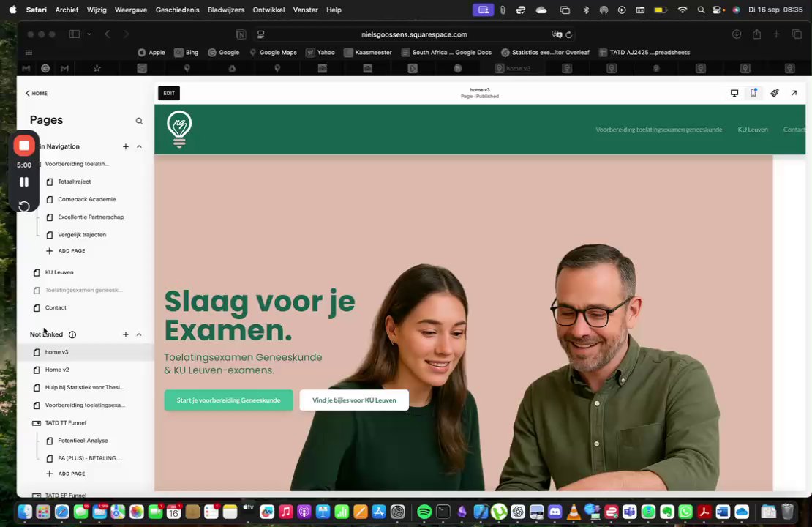Toggle the Safari sidebar
The image size is (812, 527).
(74, 34)
